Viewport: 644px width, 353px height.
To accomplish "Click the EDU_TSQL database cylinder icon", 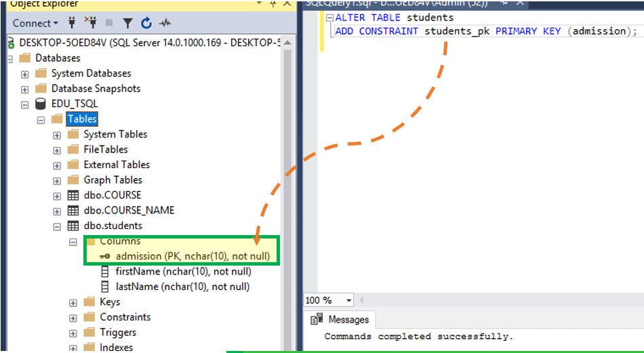I will tap(41, 104).
